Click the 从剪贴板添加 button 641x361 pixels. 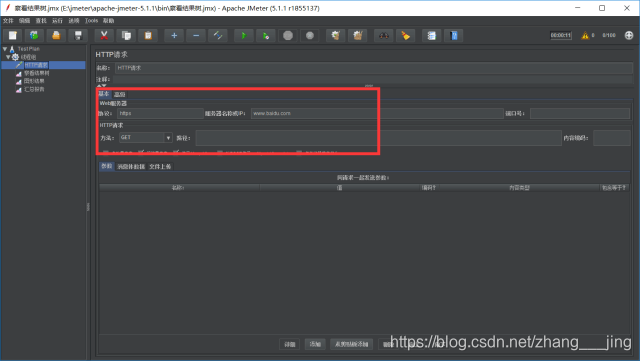pyautogui.click(x=352, y=344)
